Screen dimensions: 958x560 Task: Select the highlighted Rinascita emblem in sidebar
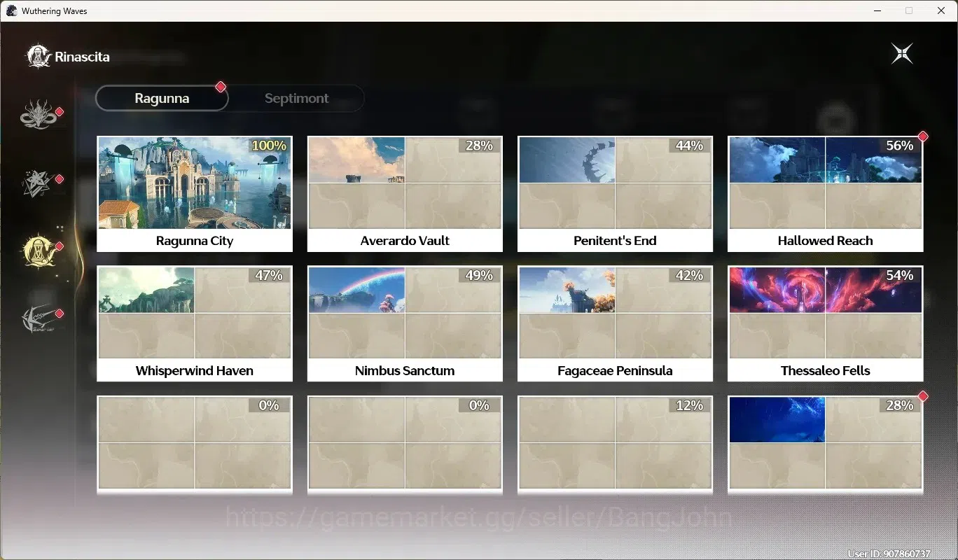click(38, 249)
